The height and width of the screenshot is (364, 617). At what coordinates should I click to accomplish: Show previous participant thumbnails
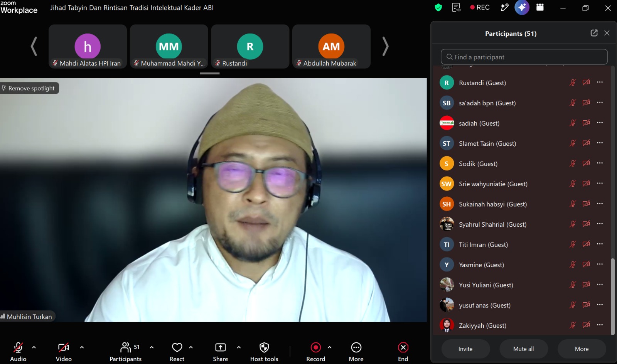tap(34, 47)
